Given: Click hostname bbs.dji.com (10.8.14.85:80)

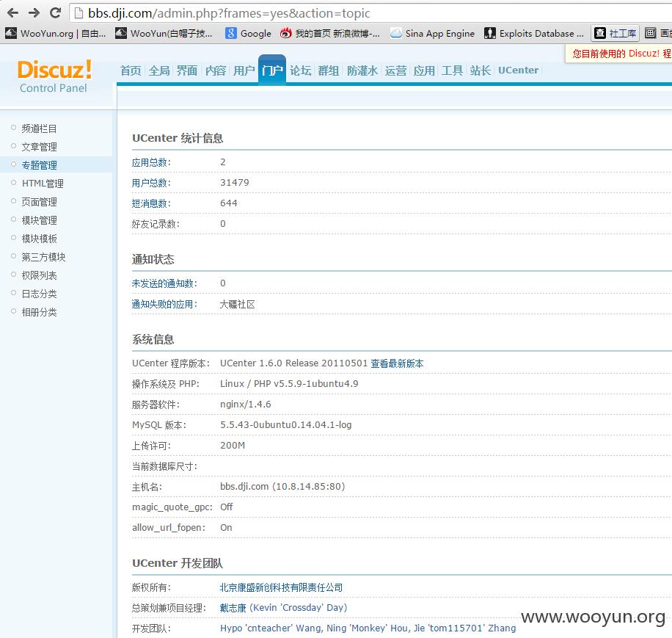Looking at the screenshot, I should 282,487.
